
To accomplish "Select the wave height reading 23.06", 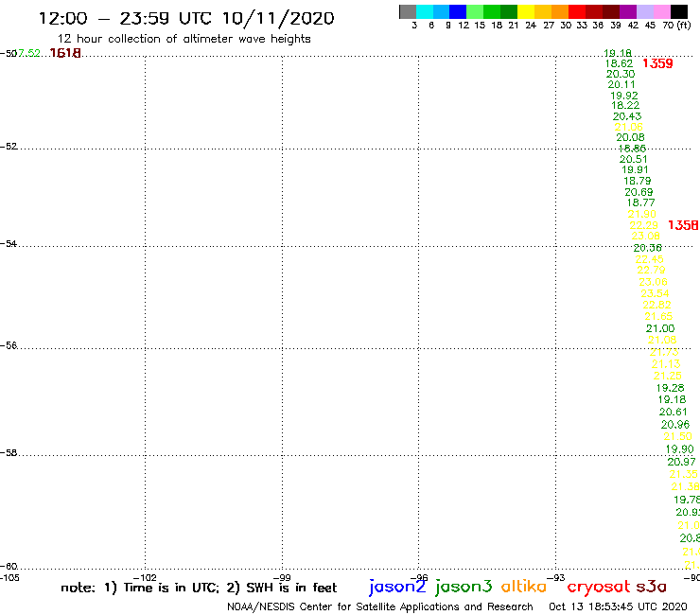I will (653, 282).
